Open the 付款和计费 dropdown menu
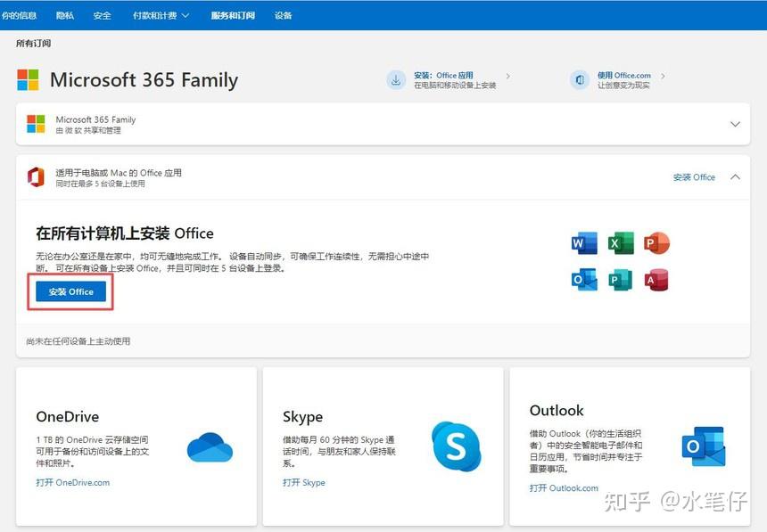Screen dimensions: 767x532 pyautogui.click(x=160, y=15)
